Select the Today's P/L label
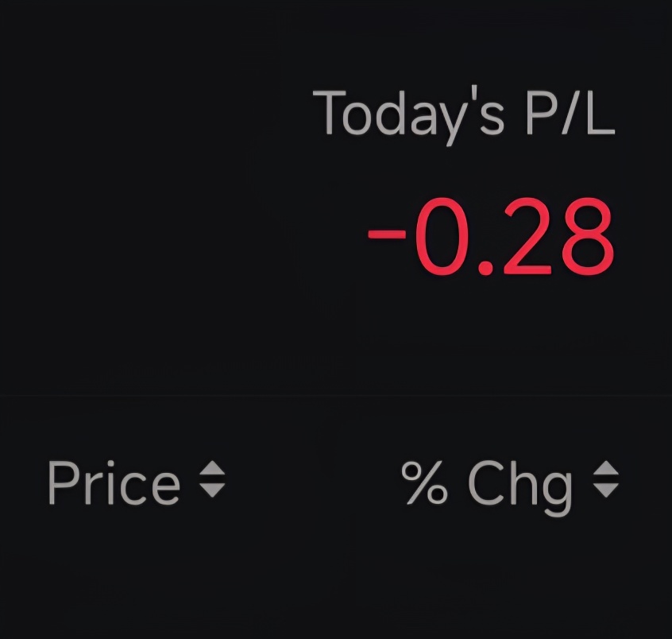The width and height of the screenshot is (672, 639). click(464, 117)
